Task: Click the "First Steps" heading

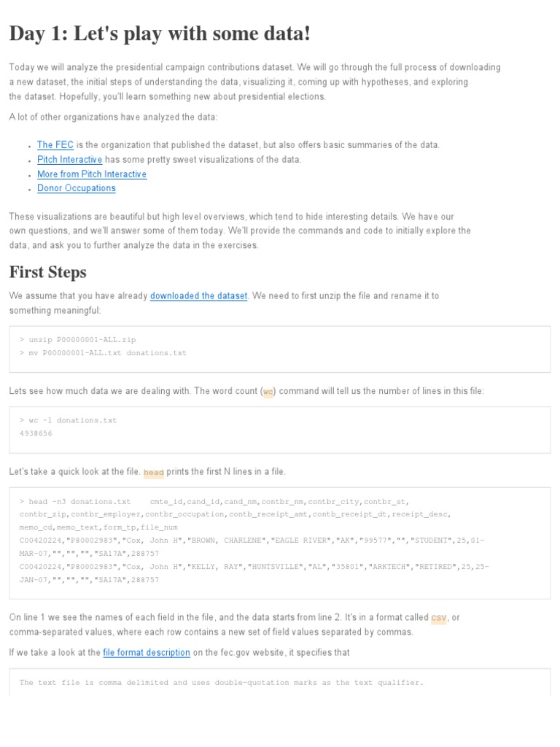Action: (48, 272)
